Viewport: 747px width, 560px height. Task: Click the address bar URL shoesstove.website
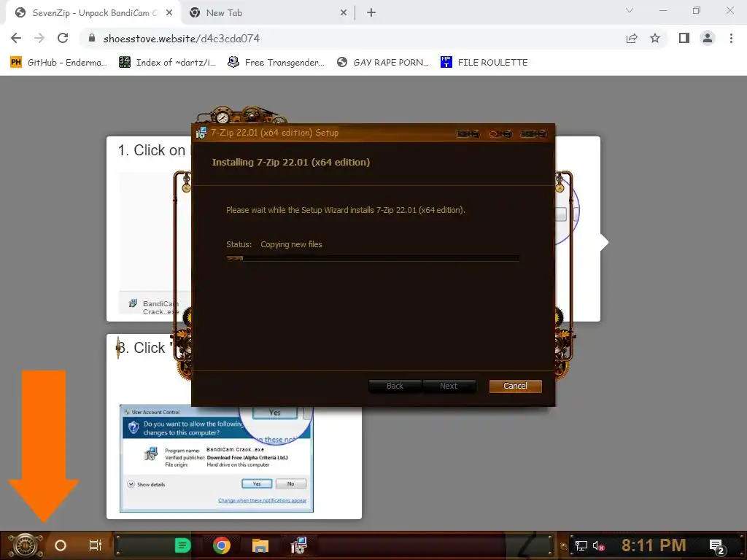[x=182, y=39]
